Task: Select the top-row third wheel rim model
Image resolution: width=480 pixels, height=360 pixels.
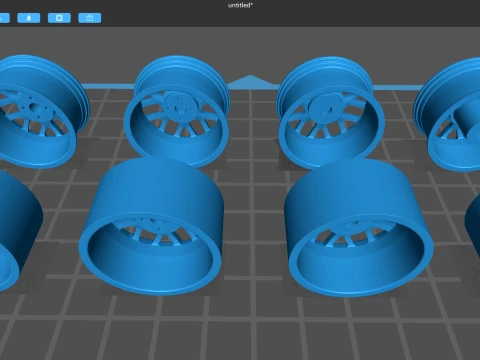Action: [x=330, y=112]
